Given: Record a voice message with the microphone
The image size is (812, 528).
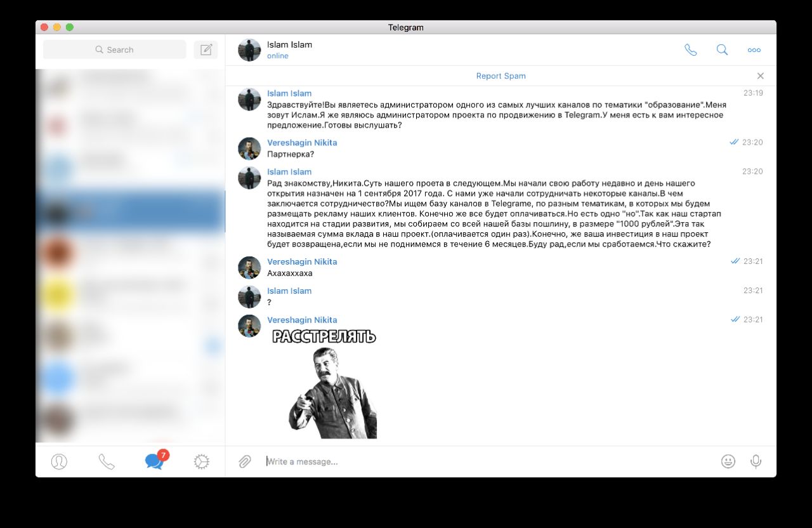Looking at the screenshot, I should 756,461.
